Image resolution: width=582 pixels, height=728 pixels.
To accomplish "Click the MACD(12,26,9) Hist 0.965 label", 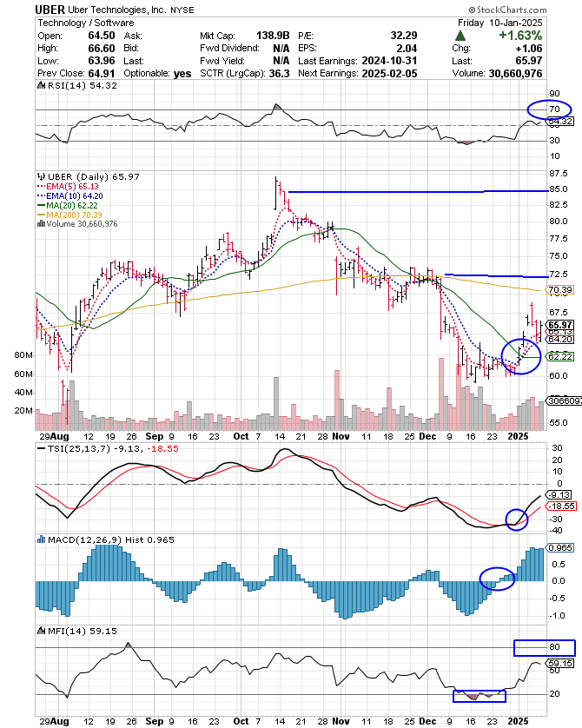I will [111, 540].
